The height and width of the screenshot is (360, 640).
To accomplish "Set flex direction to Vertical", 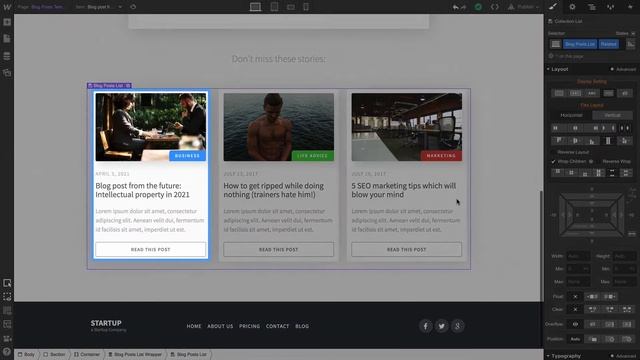I will click(x=612, y=116).
